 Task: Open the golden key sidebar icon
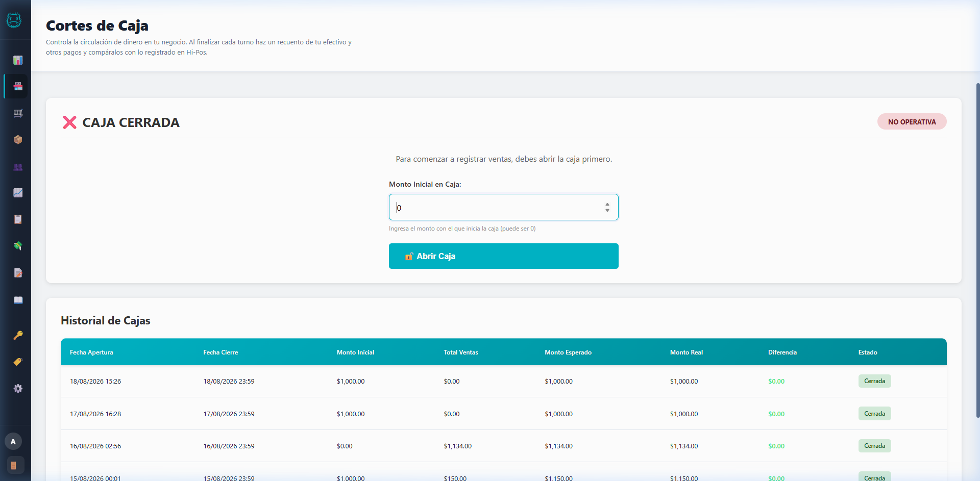18,335
